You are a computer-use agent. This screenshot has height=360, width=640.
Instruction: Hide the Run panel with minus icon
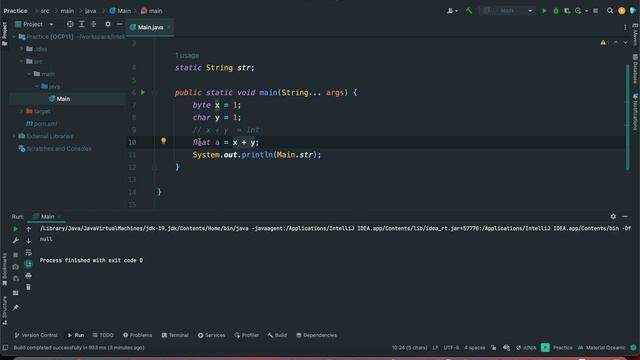625,216
